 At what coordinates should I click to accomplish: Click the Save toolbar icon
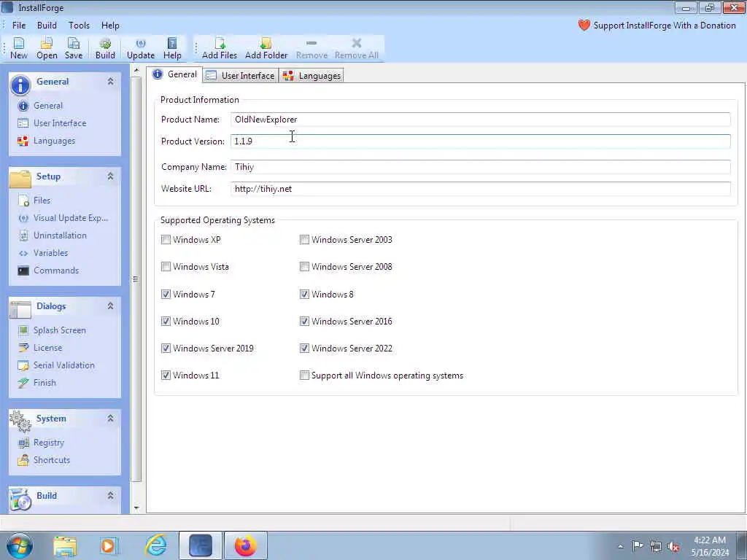[74, 49]
